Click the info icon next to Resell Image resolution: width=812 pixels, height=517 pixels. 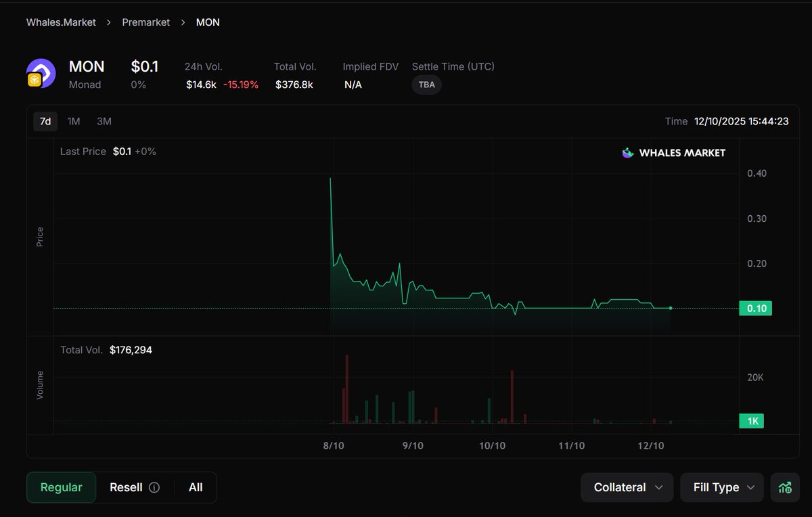(154, 487)
